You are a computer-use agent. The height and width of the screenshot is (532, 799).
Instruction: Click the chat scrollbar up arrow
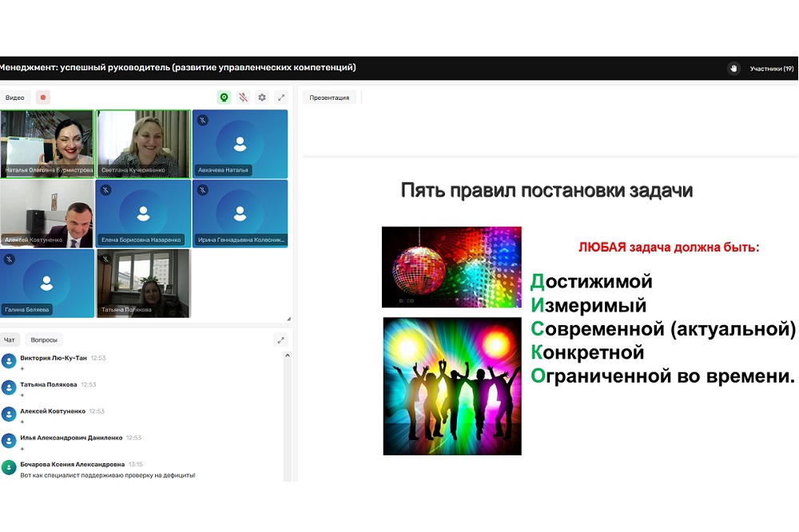coord(288,355)
